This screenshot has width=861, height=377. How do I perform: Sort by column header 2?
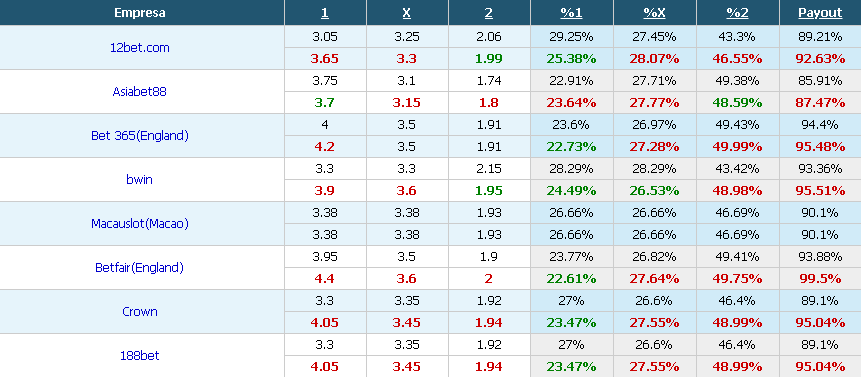[x=489, y=13]
